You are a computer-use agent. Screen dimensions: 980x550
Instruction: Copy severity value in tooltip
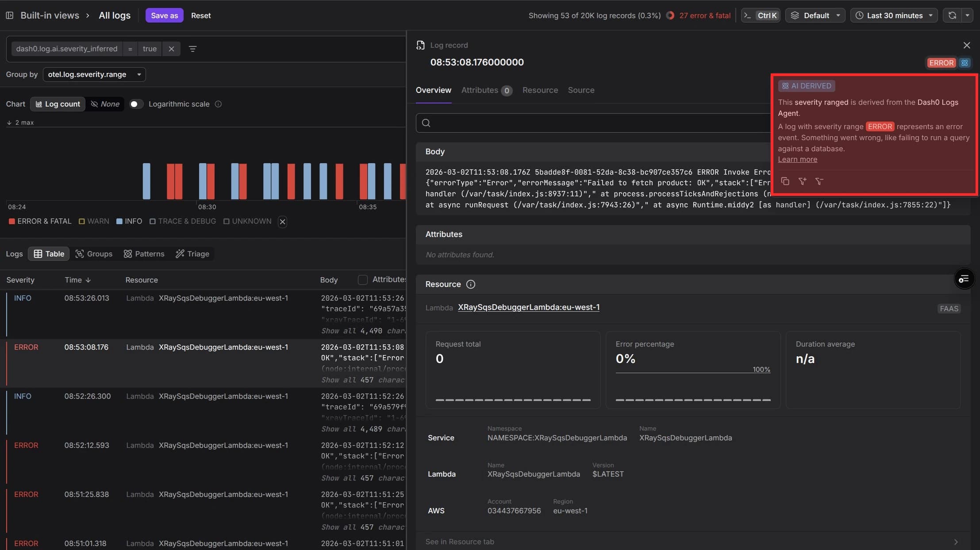click(x=785, y=181)
